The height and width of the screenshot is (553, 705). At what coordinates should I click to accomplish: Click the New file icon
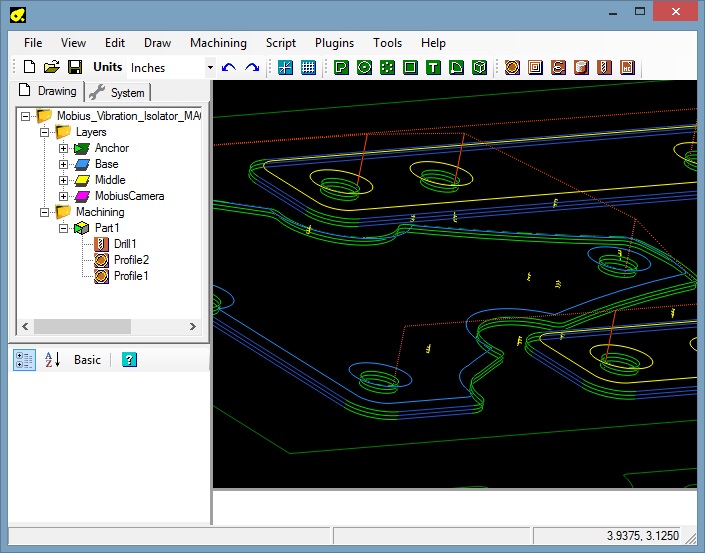(x=29, y=68)
